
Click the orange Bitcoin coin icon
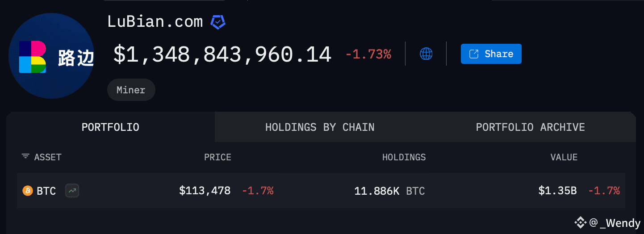pyautogui.click(x=28, y=191)
